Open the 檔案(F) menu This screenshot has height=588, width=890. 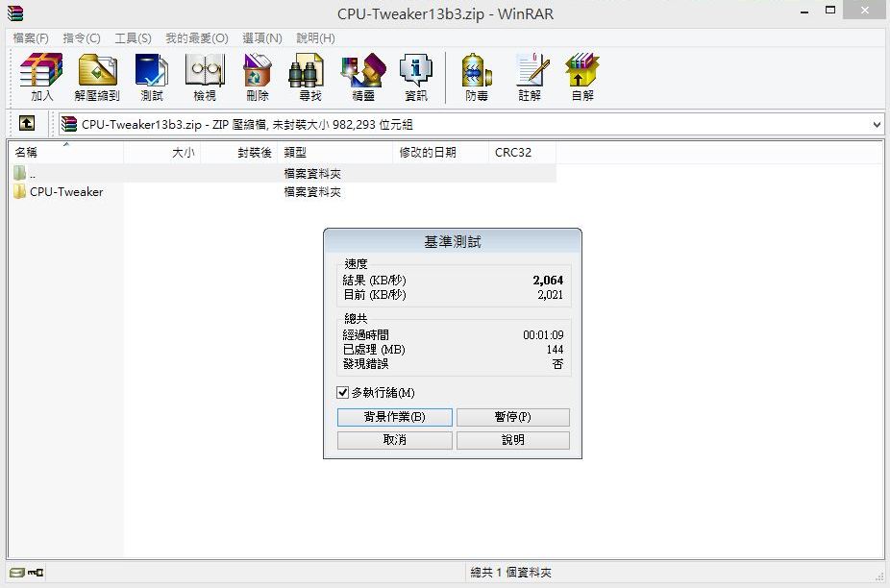pos(31,38)
